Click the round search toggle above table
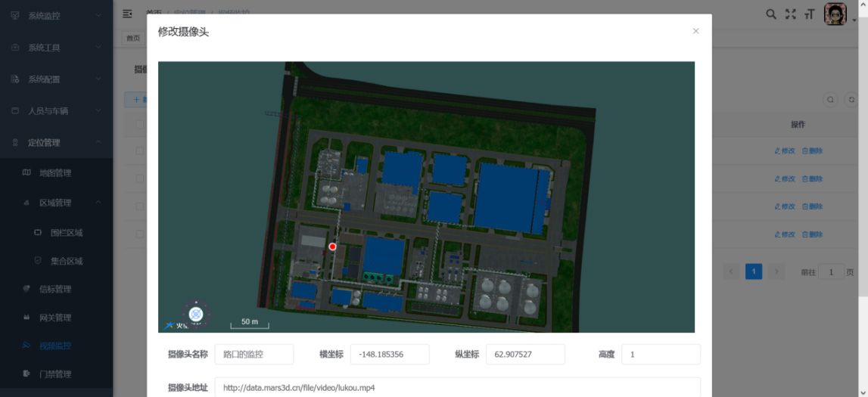Viewport: 868px width, 397px height. coord(830,99)
